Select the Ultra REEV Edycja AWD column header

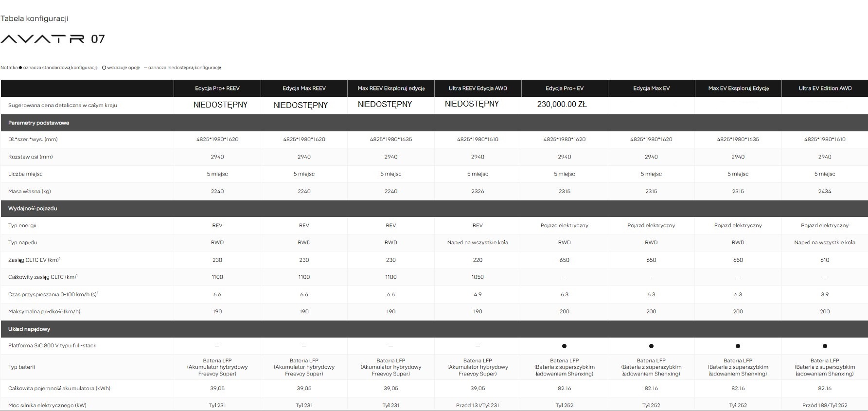[478, 89]
